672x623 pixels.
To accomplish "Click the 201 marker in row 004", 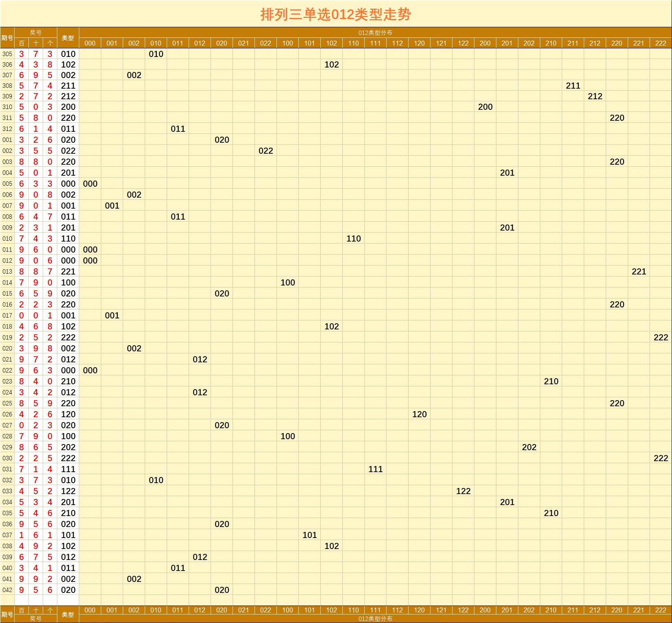I will pos(507,172).
